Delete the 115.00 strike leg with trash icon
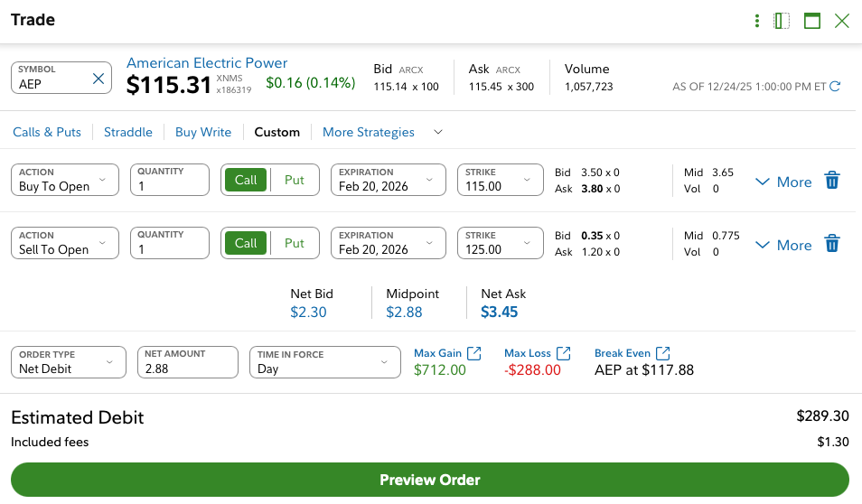862x504 pixels. [832, 181]
